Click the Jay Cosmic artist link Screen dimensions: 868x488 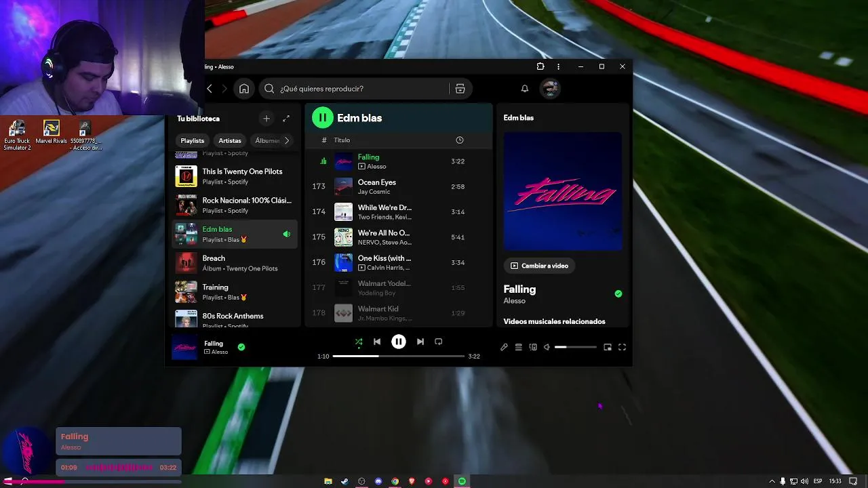(374, 192)
